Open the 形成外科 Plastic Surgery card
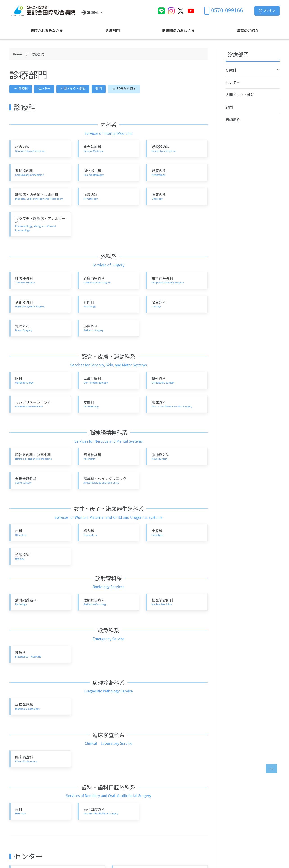289x868 pixels. tap(177, 404)
